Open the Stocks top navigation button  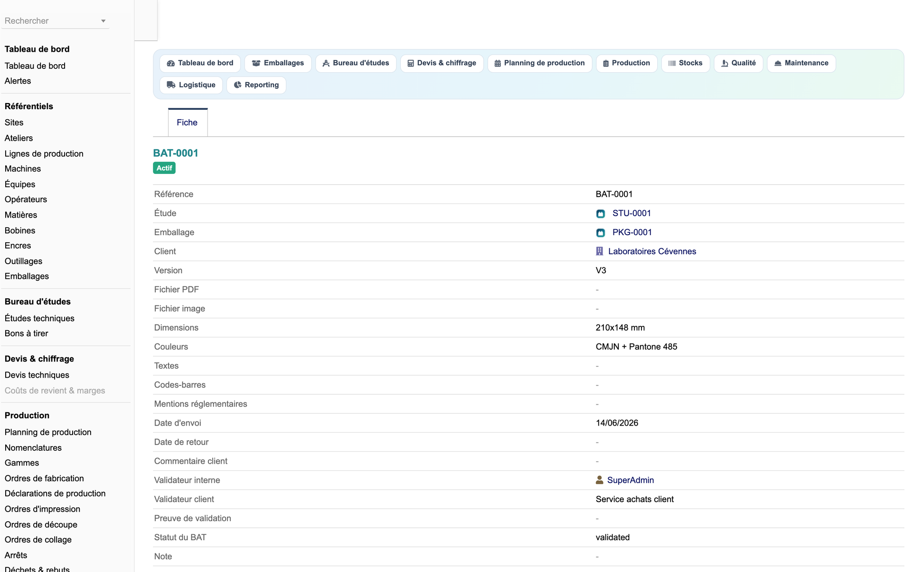click(685, 63)
